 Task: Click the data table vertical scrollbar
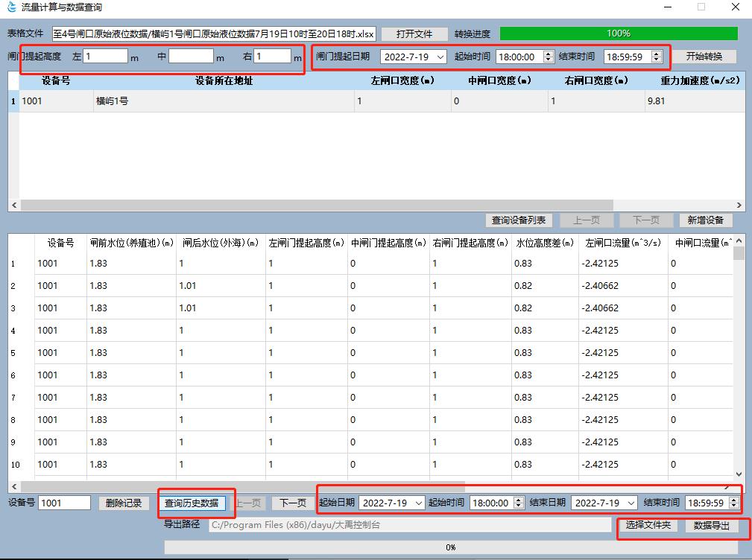coord(739,357)
